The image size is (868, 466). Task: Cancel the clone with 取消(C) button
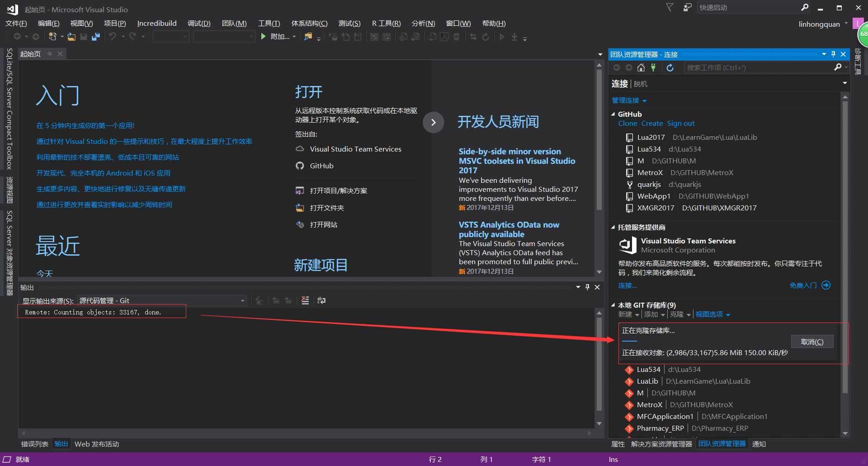[812, 342]
